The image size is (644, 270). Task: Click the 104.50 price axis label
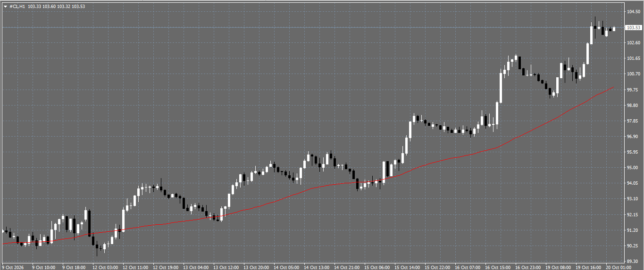633,12
